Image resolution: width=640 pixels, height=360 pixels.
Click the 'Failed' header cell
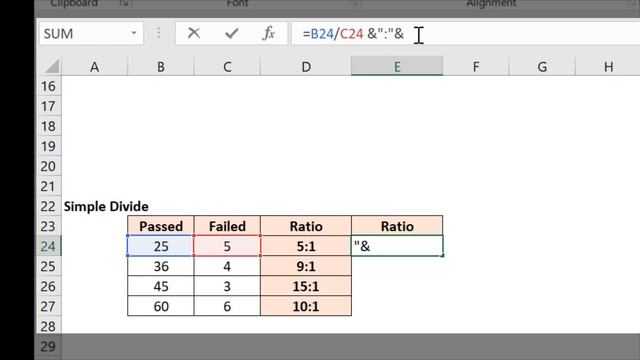pos(227,226)
